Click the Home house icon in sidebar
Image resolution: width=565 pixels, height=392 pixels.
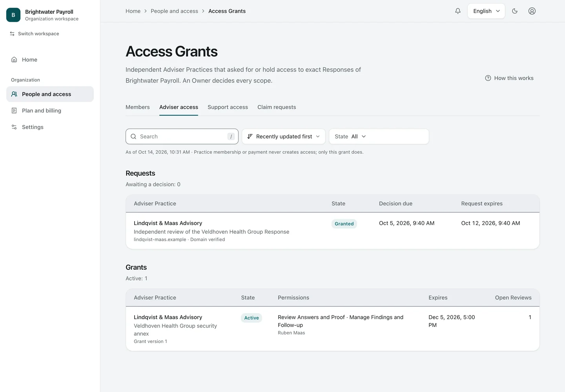14,60
